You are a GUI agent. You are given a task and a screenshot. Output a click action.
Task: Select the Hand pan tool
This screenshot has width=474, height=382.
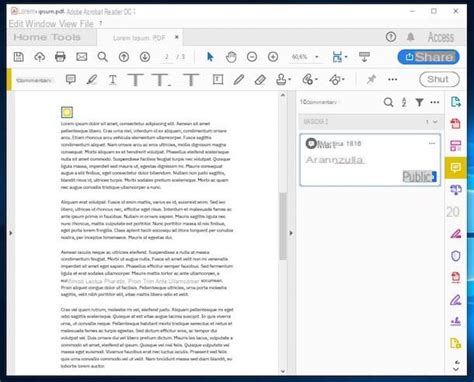point(231,57)
